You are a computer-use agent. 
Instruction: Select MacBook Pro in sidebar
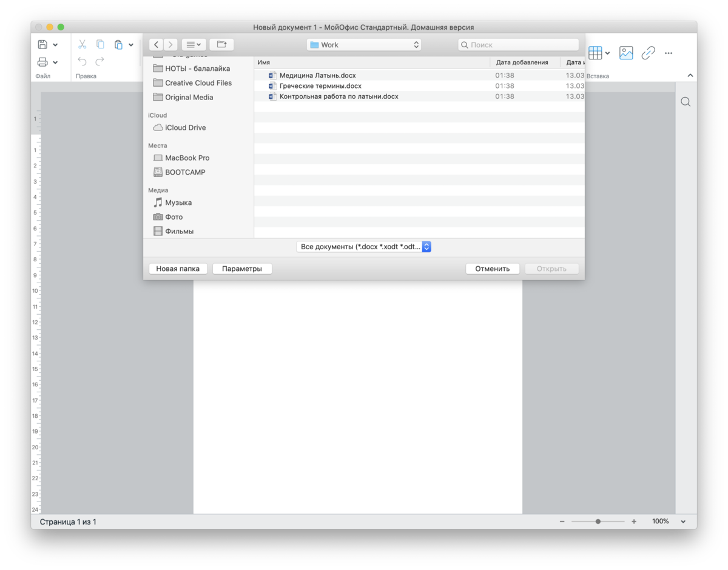(x=181, y=158)
